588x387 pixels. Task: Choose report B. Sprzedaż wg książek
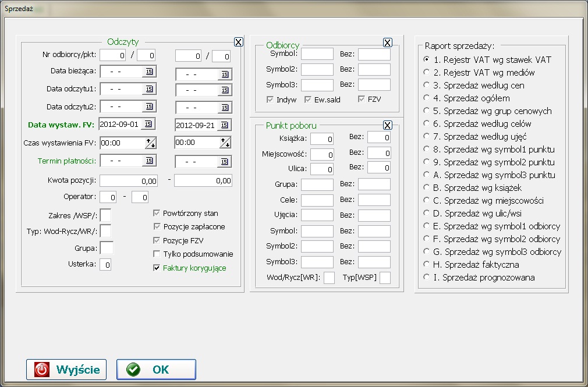click(427, 188)
